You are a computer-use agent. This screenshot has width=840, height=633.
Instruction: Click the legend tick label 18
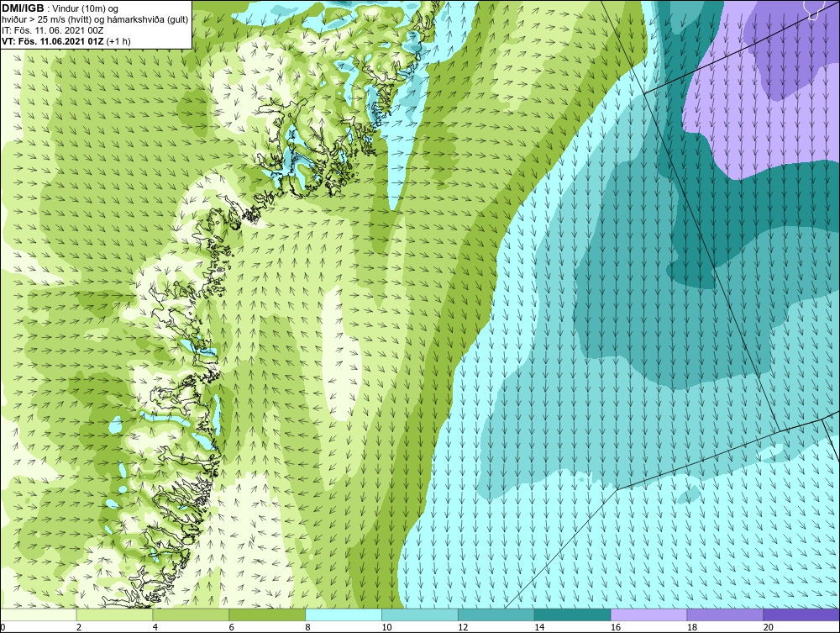[x=691, y=627]
